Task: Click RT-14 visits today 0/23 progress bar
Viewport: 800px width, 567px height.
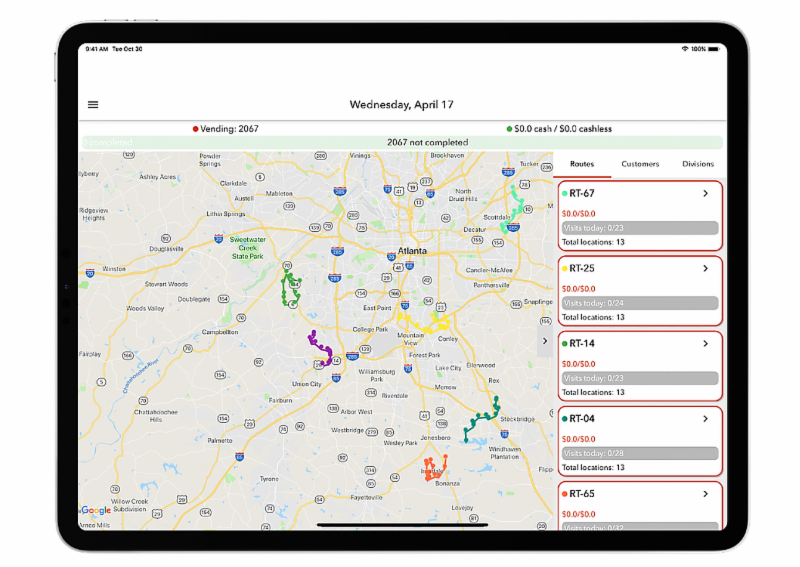Action: (x=640, y=378)
